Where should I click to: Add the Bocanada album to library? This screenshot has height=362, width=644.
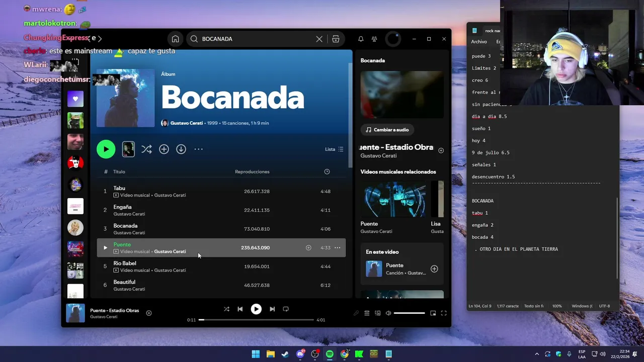164,149
